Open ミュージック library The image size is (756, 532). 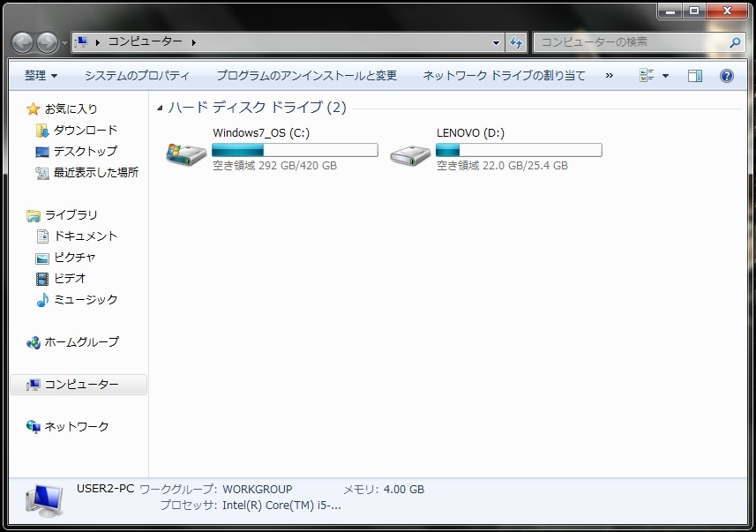pos(86,300)
